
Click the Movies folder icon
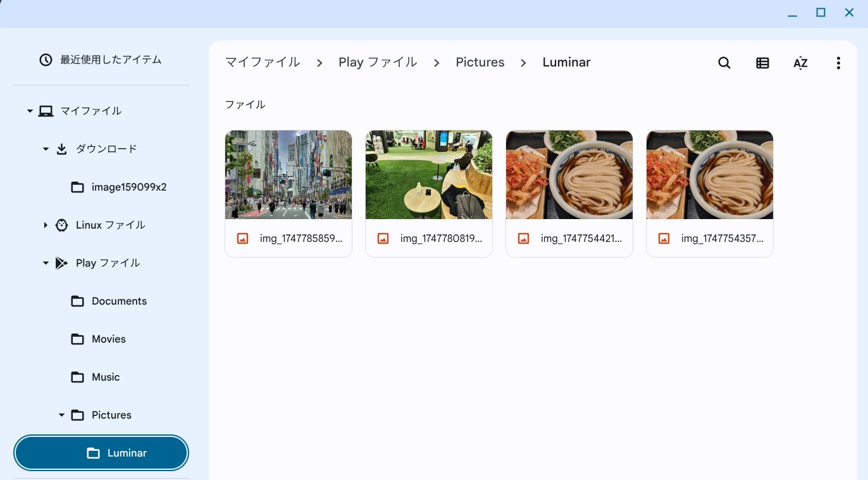click(77, 339)
